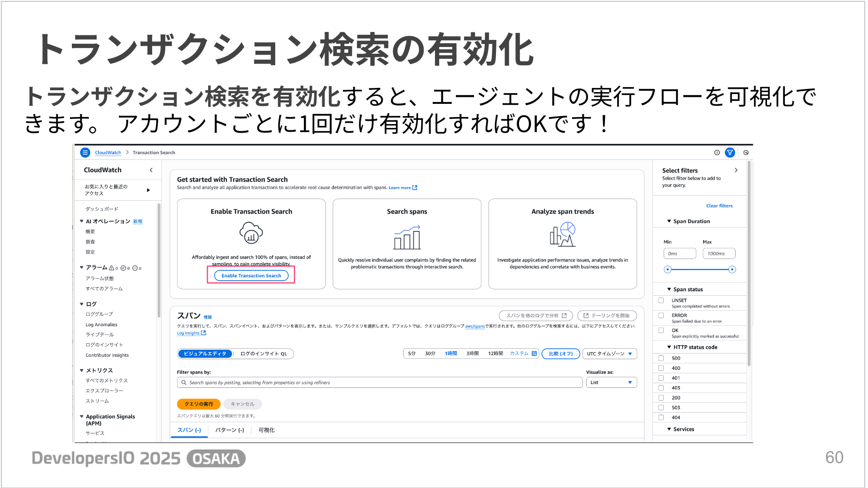Image resolution: width=868 pixels, height=488 pixels.
Task: Check the OK span status checkbox
Action: click(661, 331)
